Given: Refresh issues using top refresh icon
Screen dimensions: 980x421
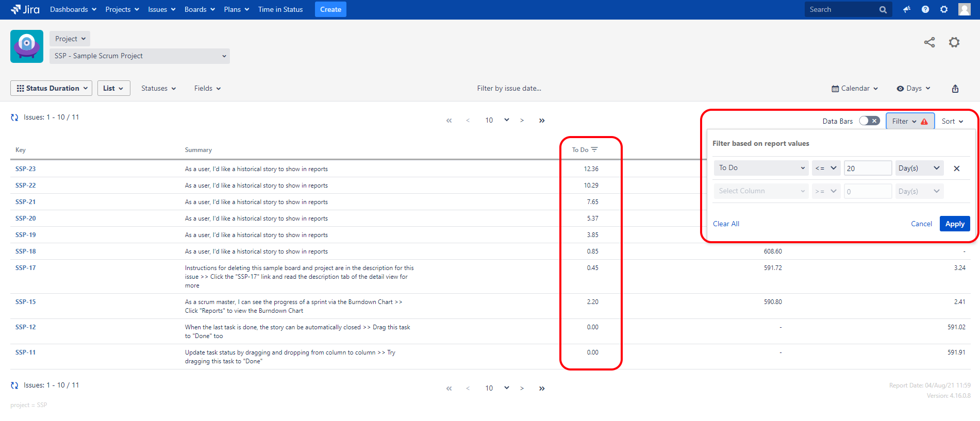Looking at the screenshot, I should click(x=14, y=117).
